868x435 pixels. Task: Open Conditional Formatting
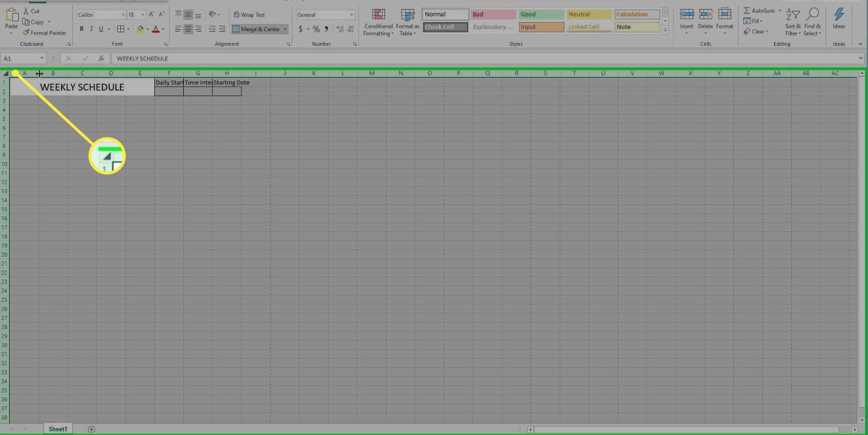(x=378, y=23)
